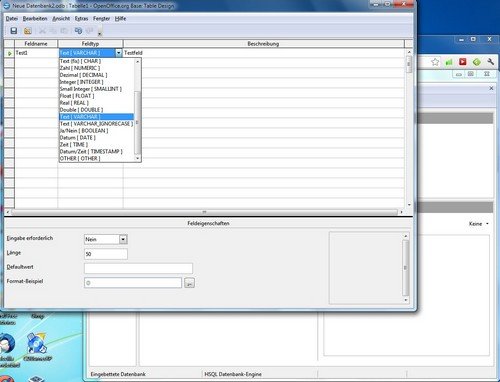Click the green row marker beside Test1

(x=9, y=53)
